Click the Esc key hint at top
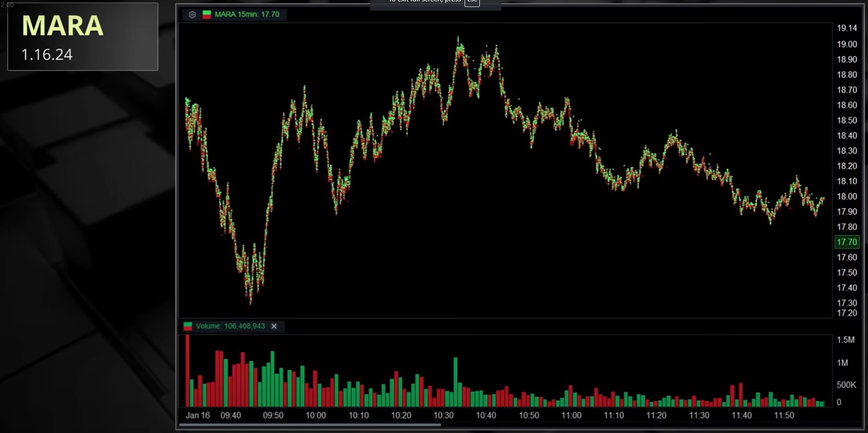 (472, 2)
